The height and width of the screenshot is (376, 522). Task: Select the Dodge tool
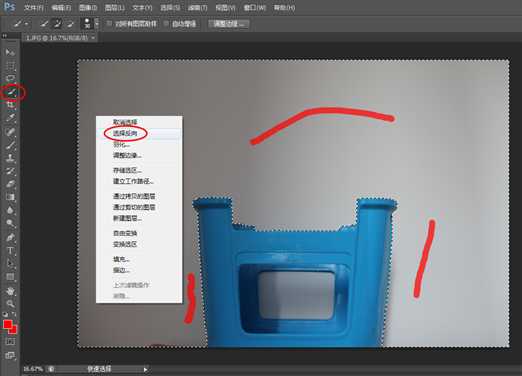click(x=10, y=223)
